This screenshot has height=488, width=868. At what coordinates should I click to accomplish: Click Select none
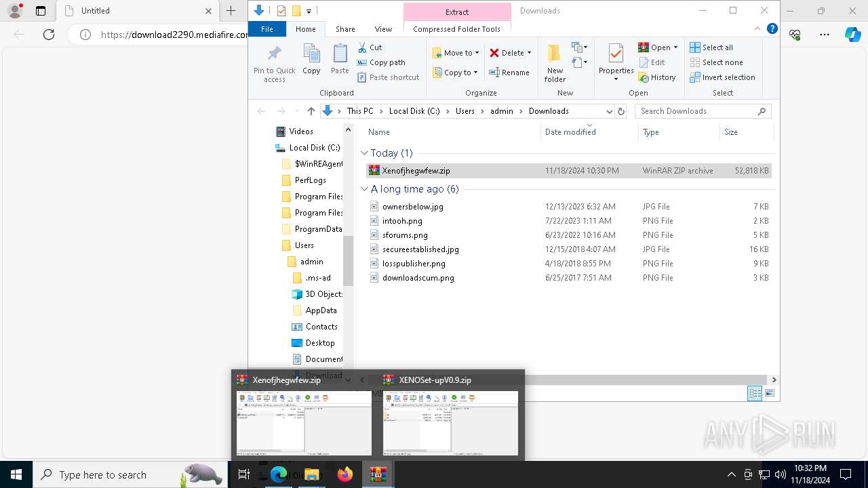[x=716, y=62]
